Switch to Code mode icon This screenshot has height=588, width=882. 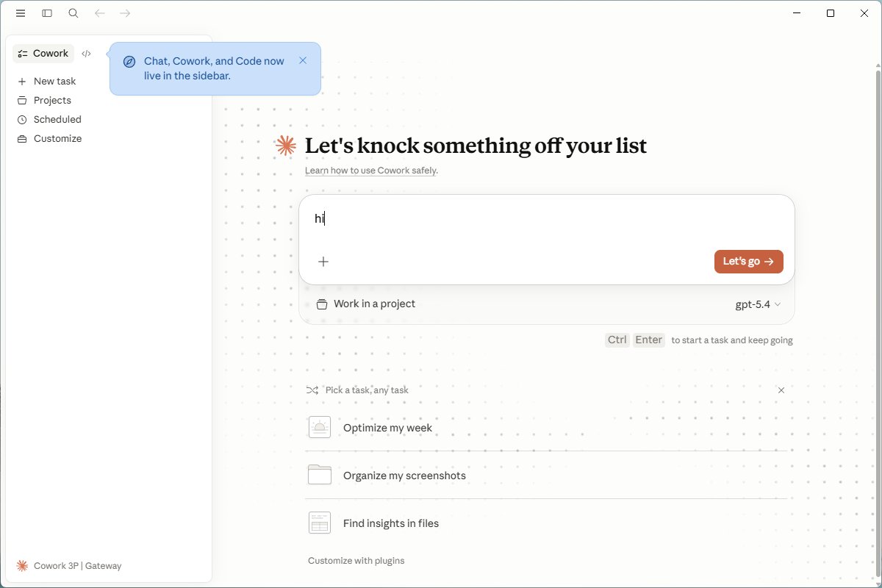pos(87,54)
